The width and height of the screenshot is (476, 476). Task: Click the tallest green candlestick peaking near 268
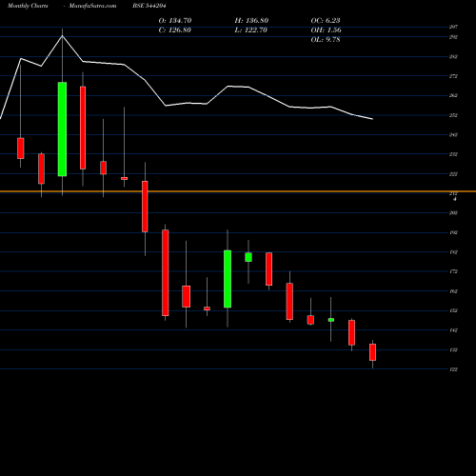tap(62, 129)
